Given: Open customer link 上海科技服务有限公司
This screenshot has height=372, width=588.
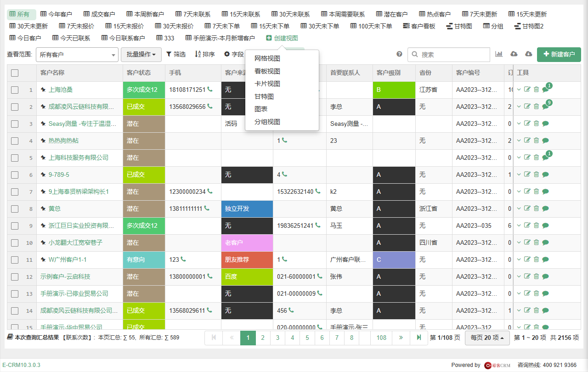Looking at the screenshot, I should 79,158.
